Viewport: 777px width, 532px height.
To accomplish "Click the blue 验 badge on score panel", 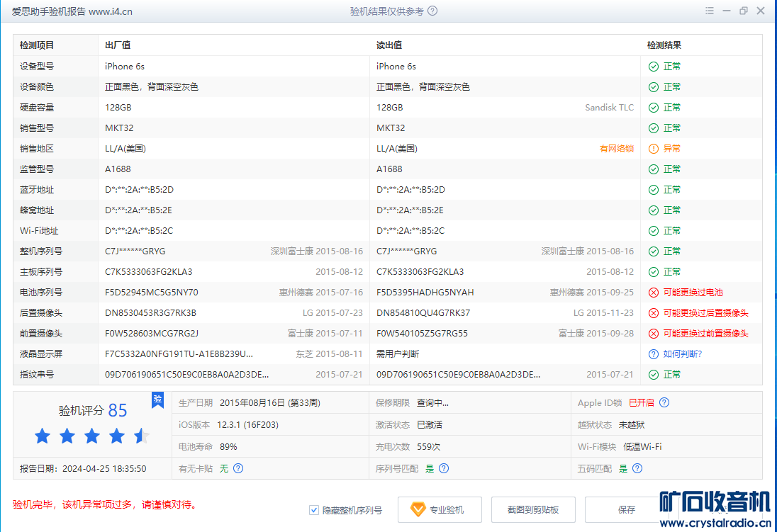I will [157, 400].
